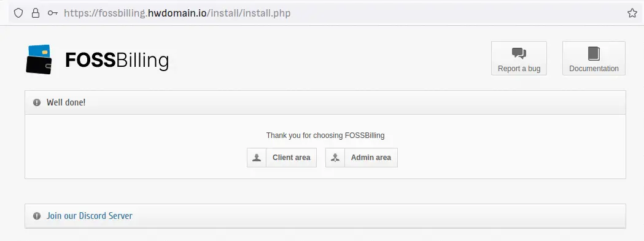Click the speech bubbles bug report icon
644x241 pixels.
519,53
